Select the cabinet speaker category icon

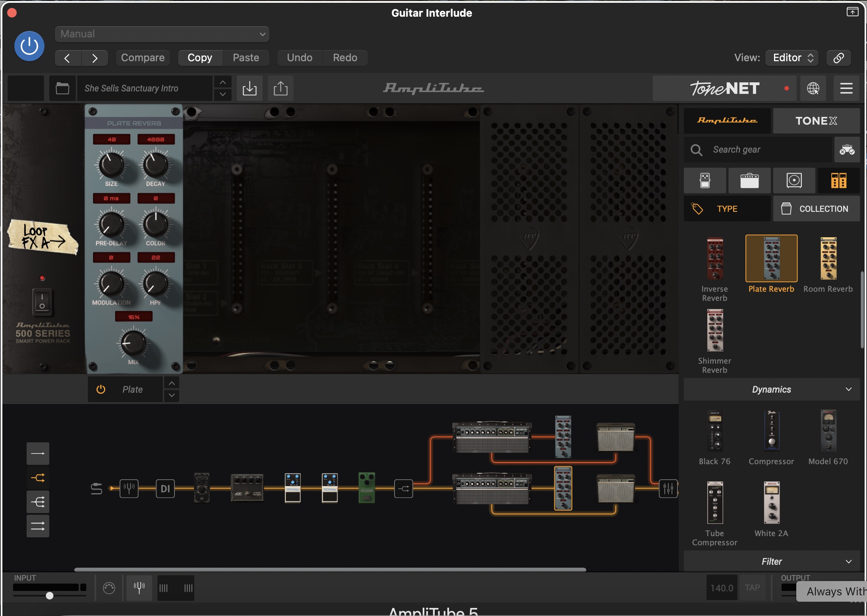[x=794, y=180]
